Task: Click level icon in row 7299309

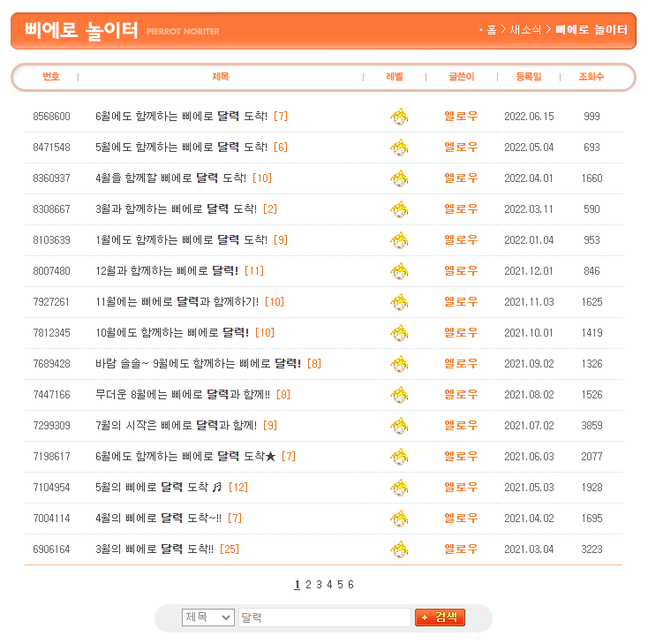Action: pyautogui.click(x=399, y=426)
